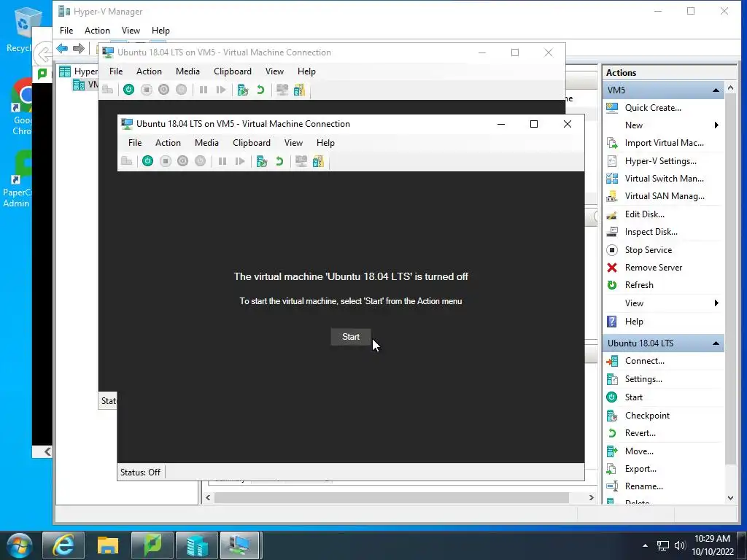Click Export in the Actions pane
The image size is (747, 560).
(640, 469)
